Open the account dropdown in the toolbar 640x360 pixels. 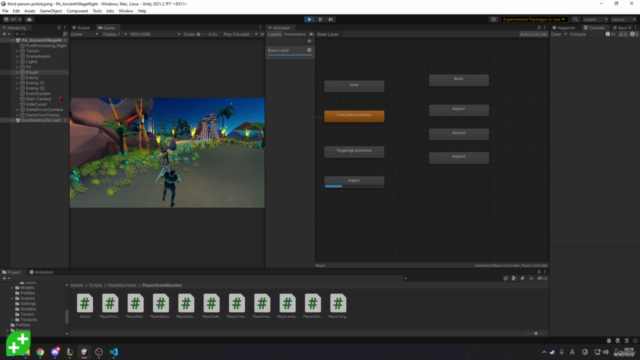[12, 19]
